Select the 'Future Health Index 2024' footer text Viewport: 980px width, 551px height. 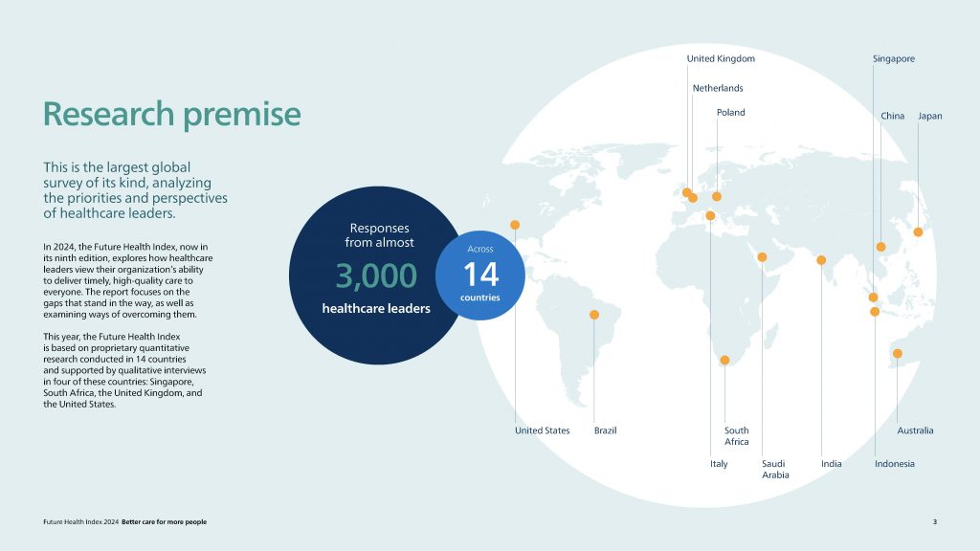[x=80, y=521]
